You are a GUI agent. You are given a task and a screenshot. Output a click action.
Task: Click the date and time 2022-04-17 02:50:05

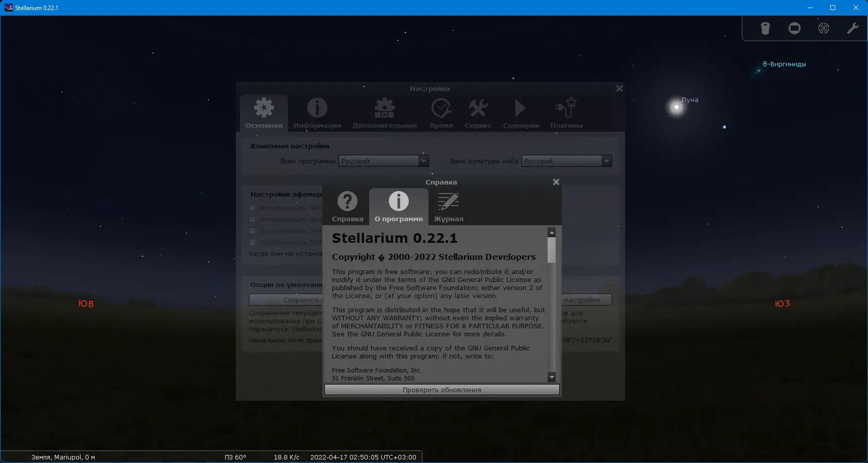[x=363, y=457]
